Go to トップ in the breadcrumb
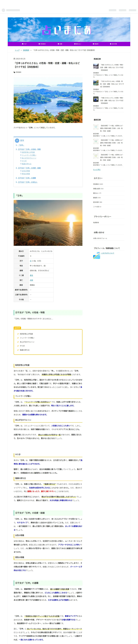This screenshot has height=644, width=138. tap(17, 50)
